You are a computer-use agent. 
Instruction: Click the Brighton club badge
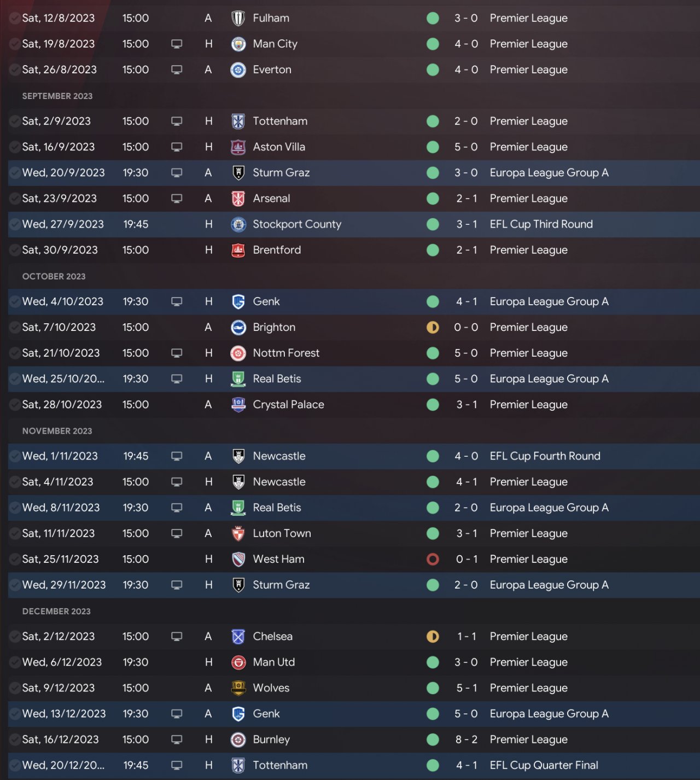point(238,327)
